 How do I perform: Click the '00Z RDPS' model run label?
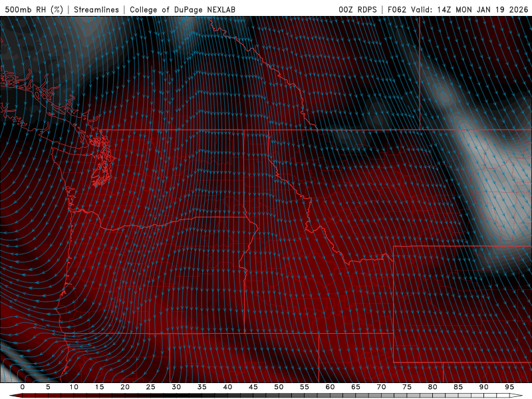coord(358,9)
